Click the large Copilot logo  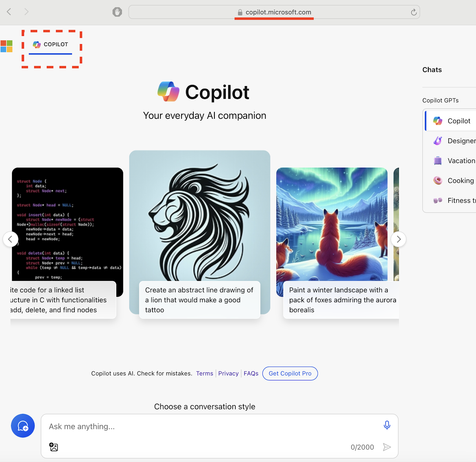pos(168,91)
